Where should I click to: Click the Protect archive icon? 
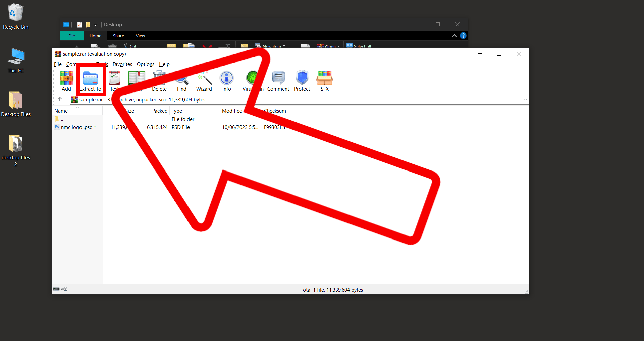302,80
